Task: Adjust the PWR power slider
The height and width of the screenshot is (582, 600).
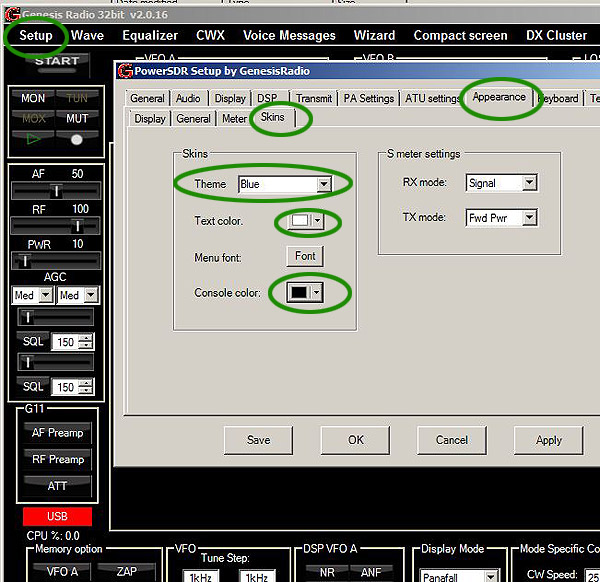Action: pyautogui.click(x=56, y=261)
